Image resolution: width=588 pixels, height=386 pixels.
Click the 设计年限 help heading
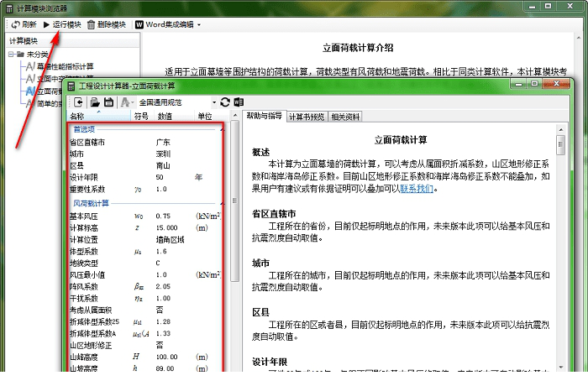pos(270,362)
